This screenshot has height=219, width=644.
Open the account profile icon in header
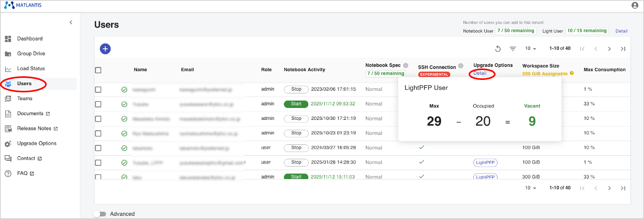pos(635,5)
